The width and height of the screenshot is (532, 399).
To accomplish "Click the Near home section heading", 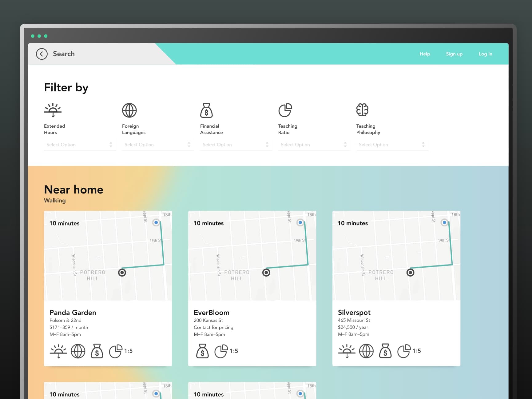I will (x=74, y=190).
